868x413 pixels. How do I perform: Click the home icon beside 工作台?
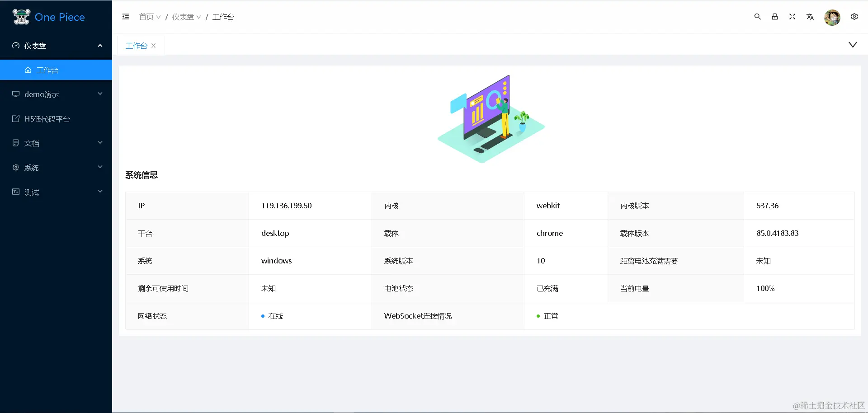click(x=28, y=70)
